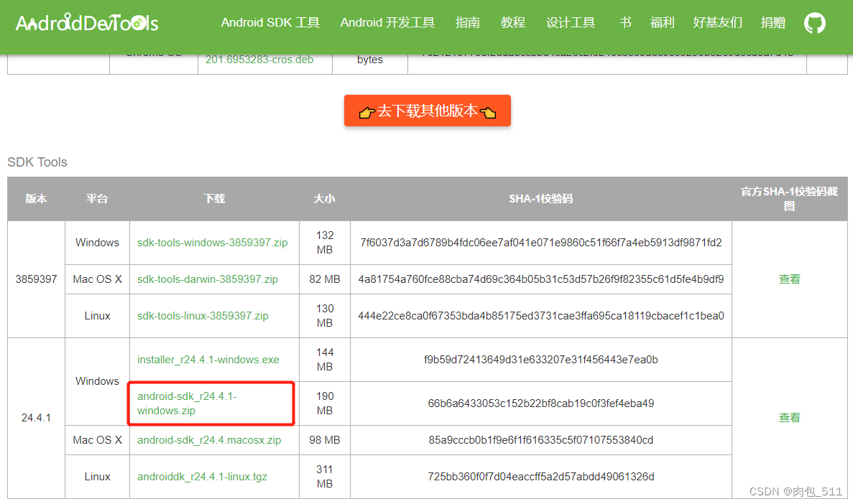853x504 pixels.
Task: Download android-sdk_r24.4.macosx.zip
Action: [209, 440]
